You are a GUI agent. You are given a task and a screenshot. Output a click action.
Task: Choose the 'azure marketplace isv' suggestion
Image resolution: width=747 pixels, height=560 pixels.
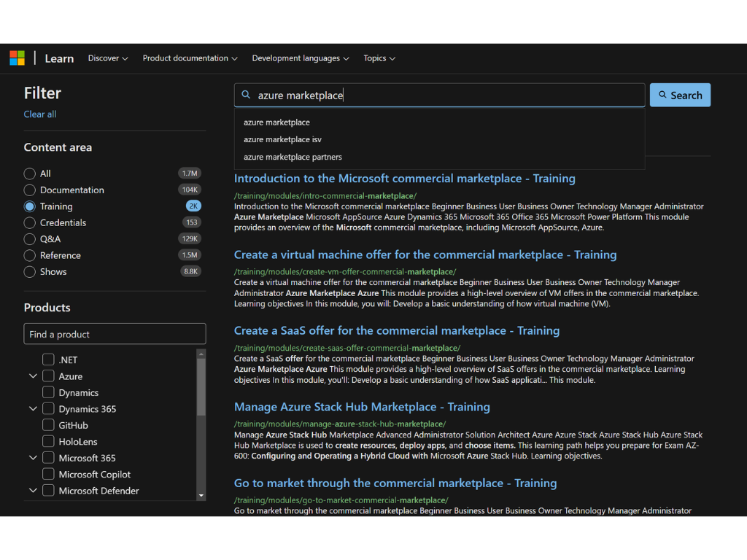tap(282, 139)
